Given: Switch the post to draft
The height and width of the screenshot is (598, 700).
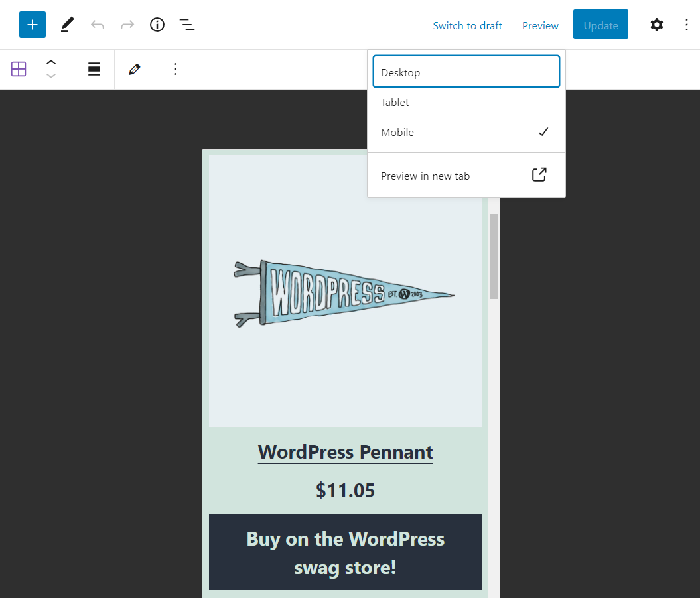Looking at the screenshot, I should 467,25.
